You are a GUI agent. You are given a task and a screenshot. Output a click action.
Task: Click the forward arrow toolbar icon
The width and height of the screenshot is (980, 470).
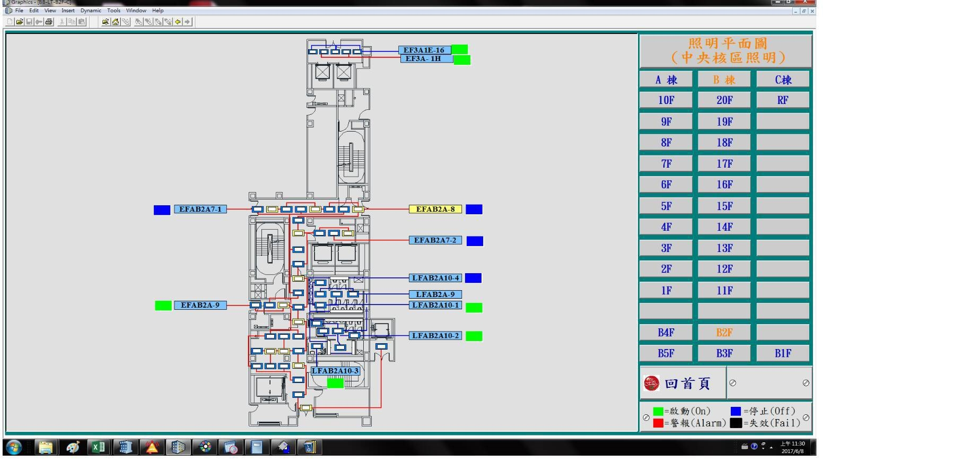point(187,22)
